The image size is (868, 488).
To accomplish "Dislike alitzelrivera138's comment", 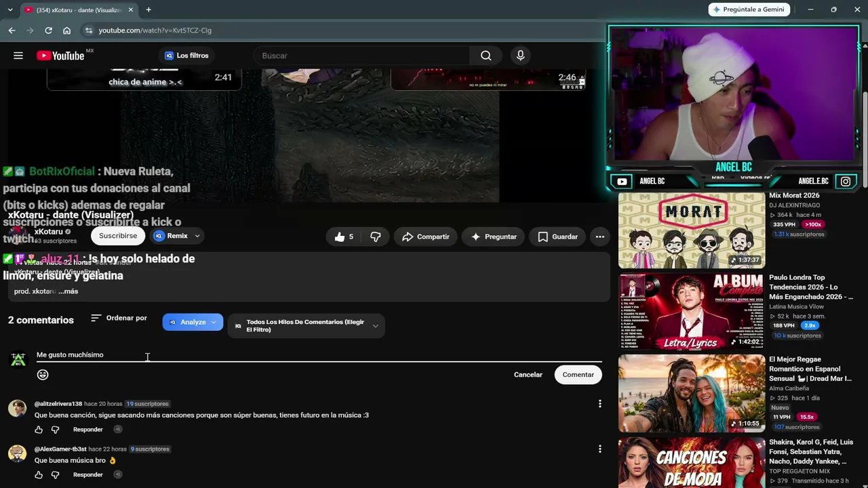I will 56,430.
